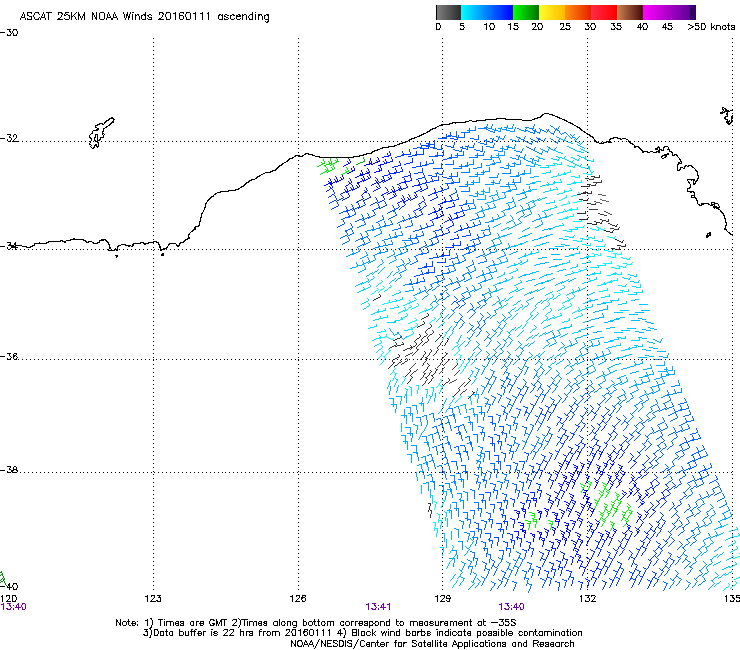Screen dimensions: 740x650
Task: Click the 'Data buffer is 22 hrs' note
Action: [362, 633]
